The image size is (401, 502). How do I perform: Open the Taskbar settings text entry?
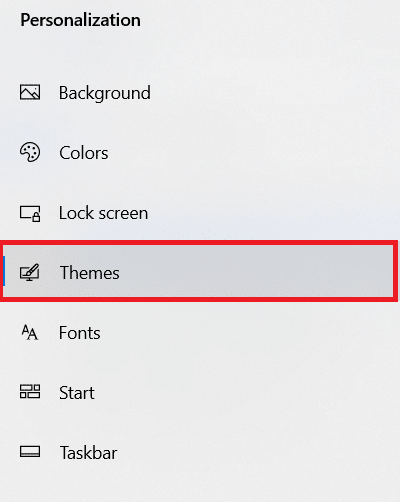[88, 453]
